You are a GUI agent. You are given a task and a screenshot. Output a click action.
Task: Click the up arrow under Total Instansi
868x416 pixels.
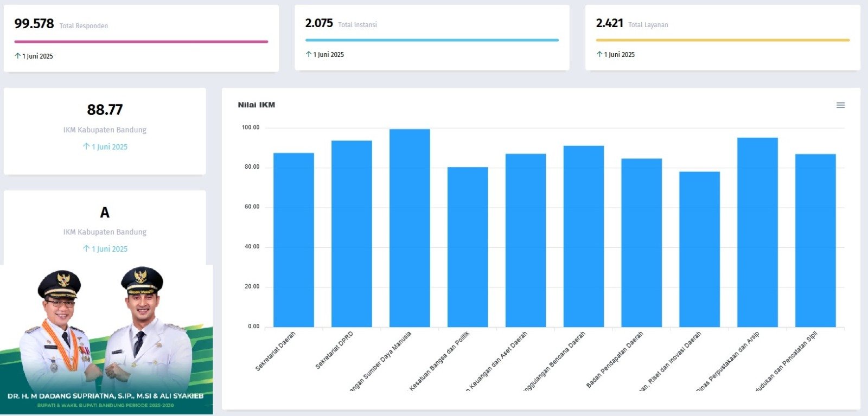click(309, 54)
